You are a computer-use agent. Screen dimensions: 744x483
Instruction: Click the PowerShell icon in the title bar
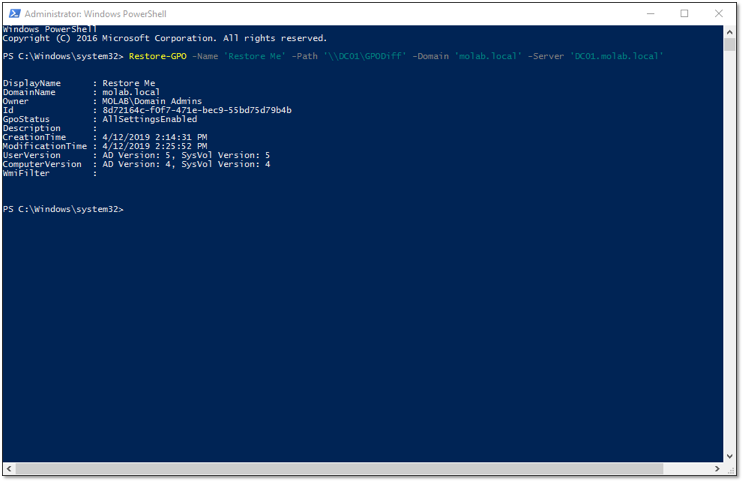[15, 14]
